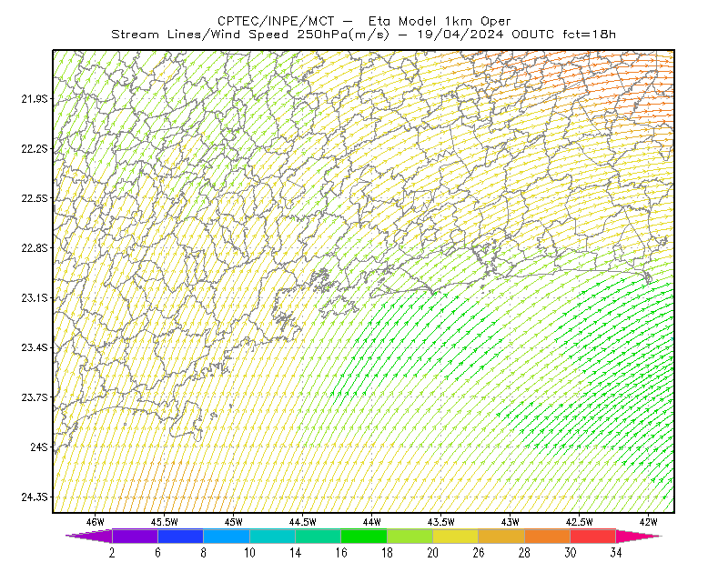Click the 44W longitude label
The height and width of the screenshot is (562, 728).
(x=372, y=522)
